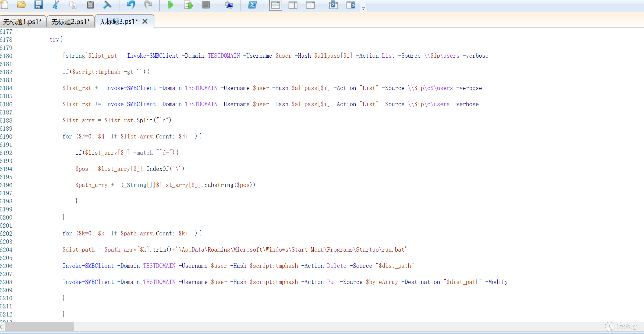Stop operation square icon
The width and height of the screenshot is (644, 334).
click(x=206, y=5)
